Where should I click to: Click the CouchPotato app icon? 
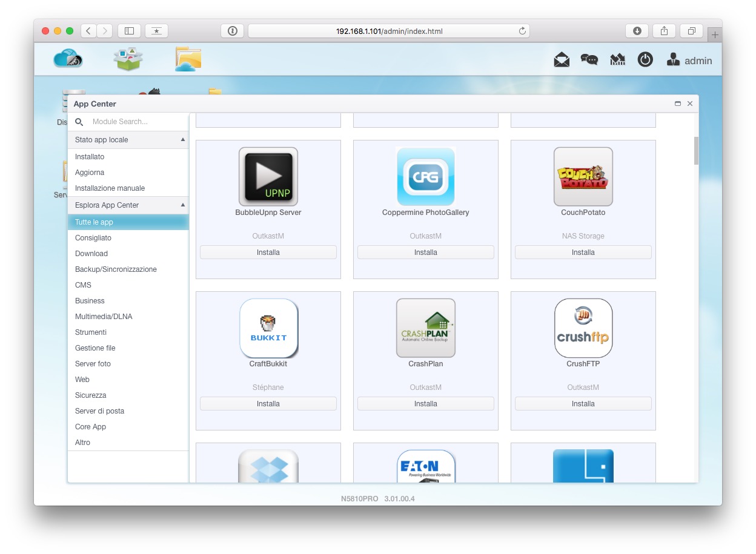[x=583, y=176]
